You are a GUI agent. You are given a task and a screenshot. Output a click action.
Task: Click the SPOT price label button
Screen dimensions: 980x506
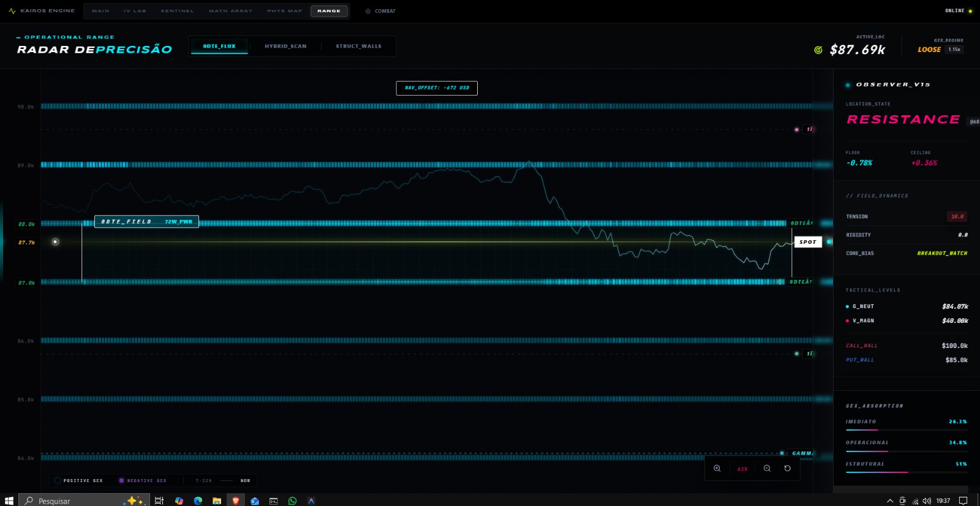coord(808,242)
